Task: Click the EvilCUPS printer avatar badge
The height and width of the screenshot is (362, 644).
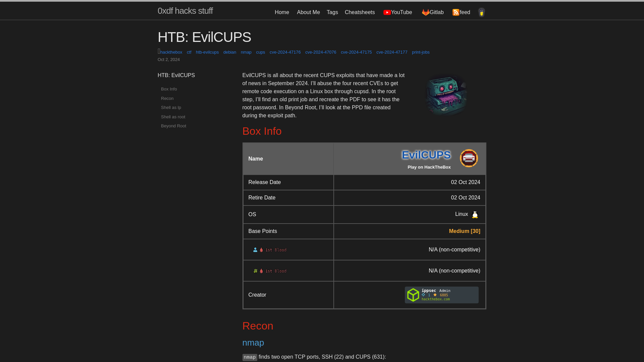Action: (x=469, y=158)
